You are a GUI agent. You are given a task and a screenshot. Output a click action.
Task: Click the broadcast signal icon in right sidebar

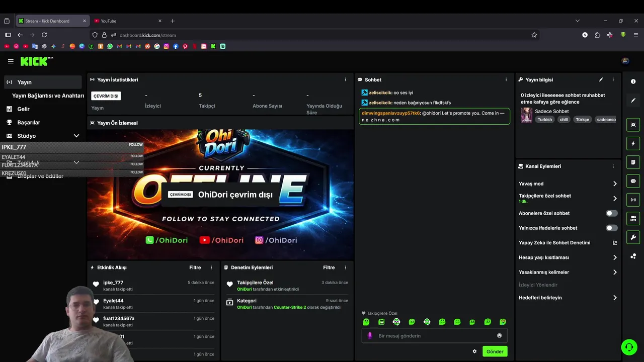[x=633, y=200]
